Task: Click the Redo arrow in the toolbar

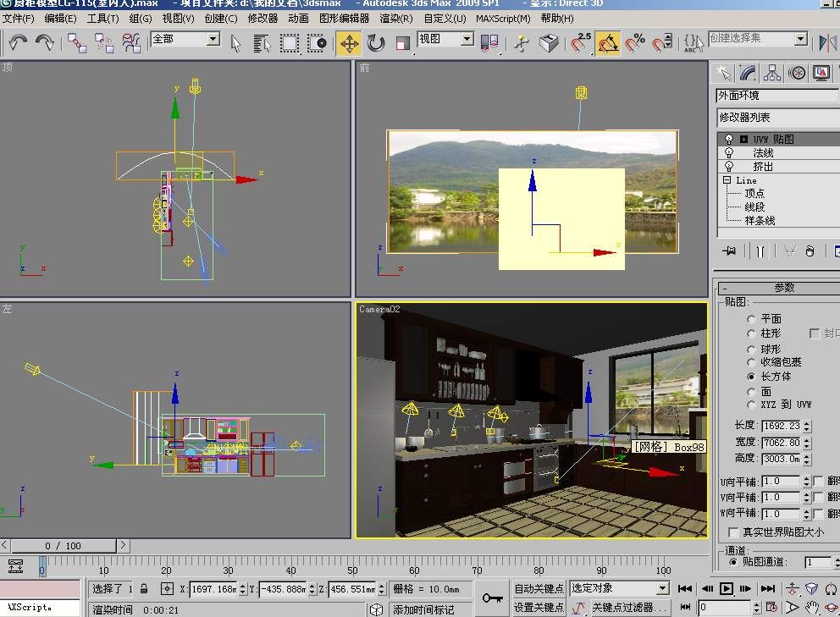Action: coord(45,41)
